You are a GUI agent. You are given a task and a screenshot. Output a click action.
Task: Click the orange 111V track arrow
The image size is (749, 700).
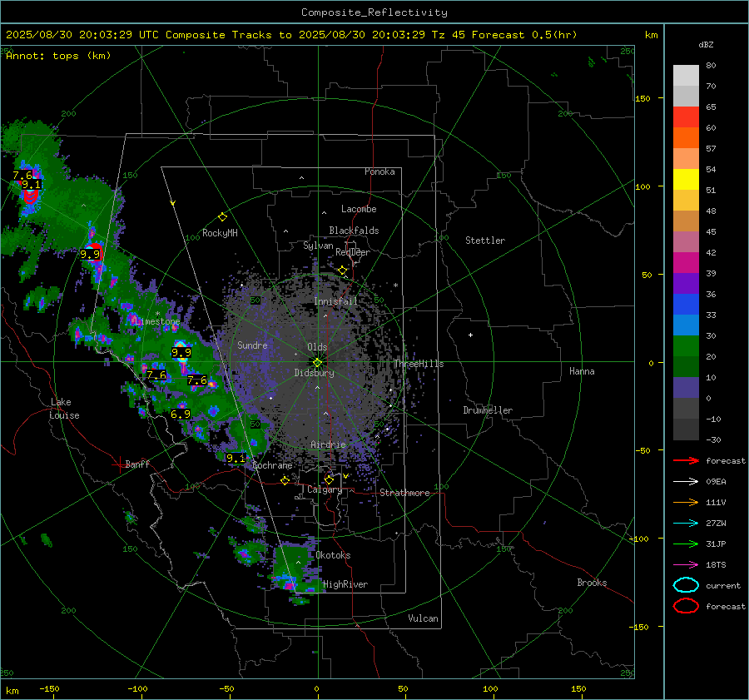pos(686,502)
